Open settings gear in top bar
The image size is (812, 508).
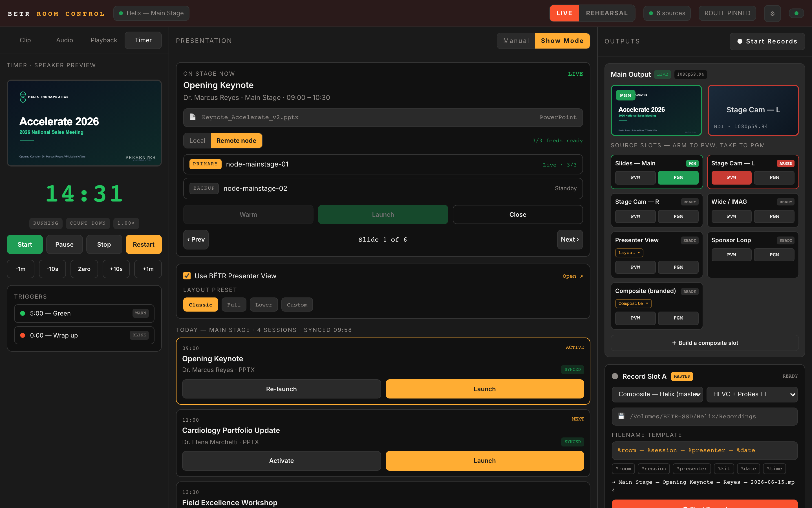772,14
